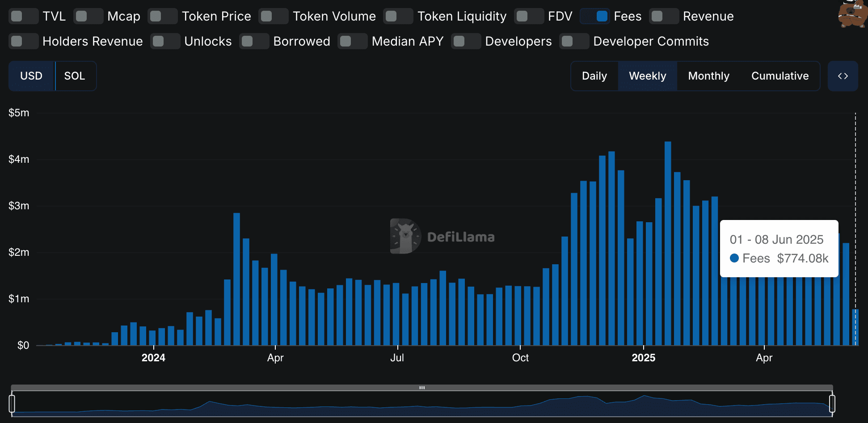Select USD as the display currency
Image resolution: width=868 pixels, height=423 pixels.
[31, 76]
